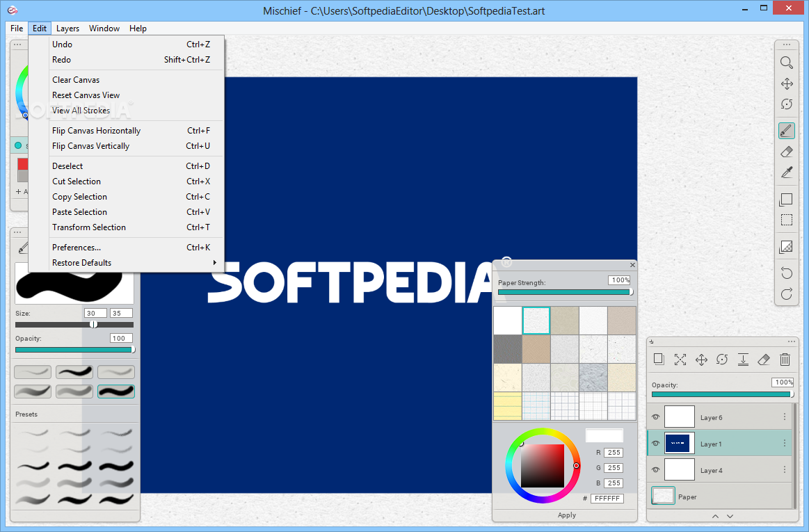Click the layers list vertical scrollbar
This screenshot has height=532, width=809.
pos(794,455)
